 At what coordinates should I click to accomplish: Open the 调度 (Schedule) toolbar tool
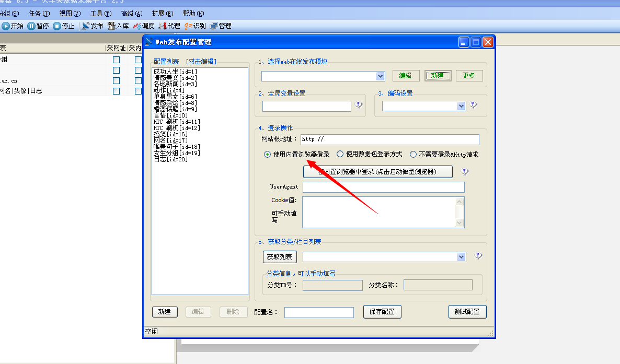pos(137,26)
